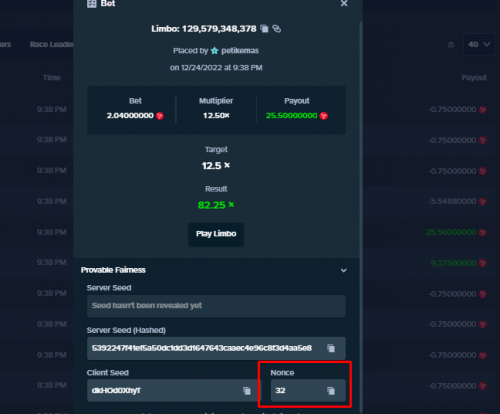Close the Bet dialog
Viewport: 500px width, 414px height.
pyautogui.click(x=344, y=3)
